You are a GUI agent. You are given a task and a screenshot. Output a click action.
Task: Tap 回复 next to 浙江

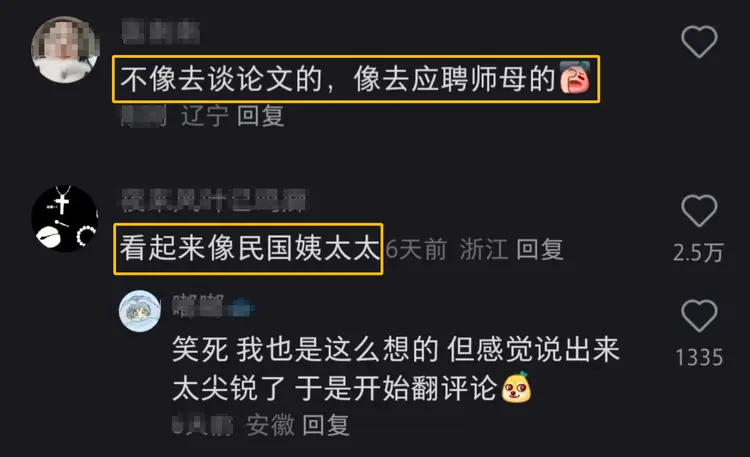coord(540,249)
